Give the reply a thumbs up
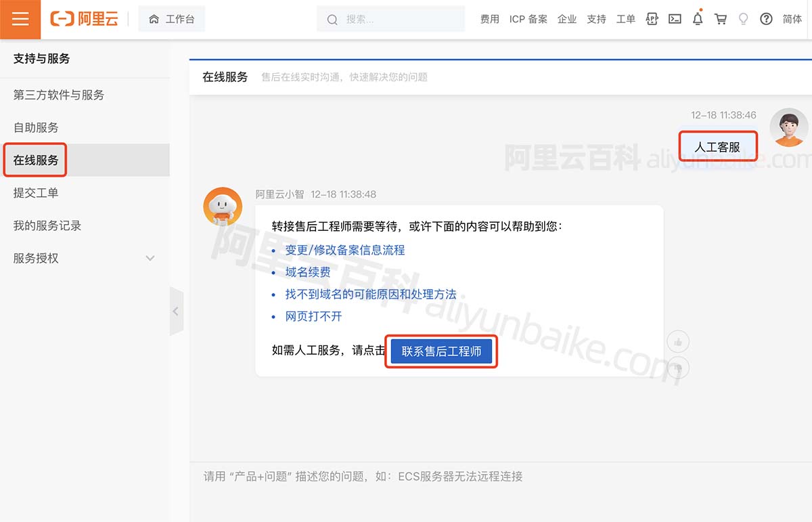 (678, 342)
